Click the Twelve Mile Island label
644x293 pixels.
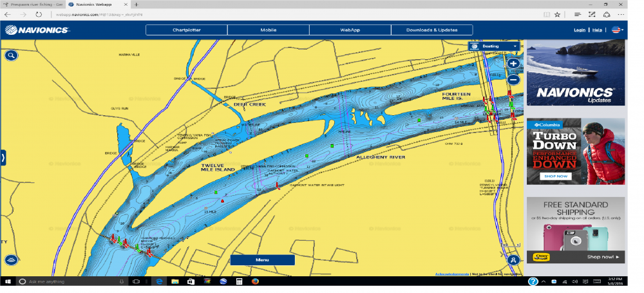point(218,167)
